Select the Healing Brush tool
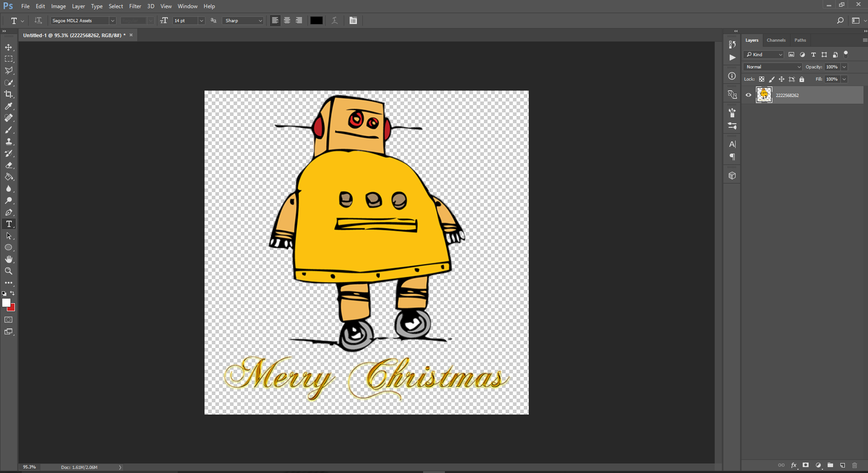 point(9,118)
